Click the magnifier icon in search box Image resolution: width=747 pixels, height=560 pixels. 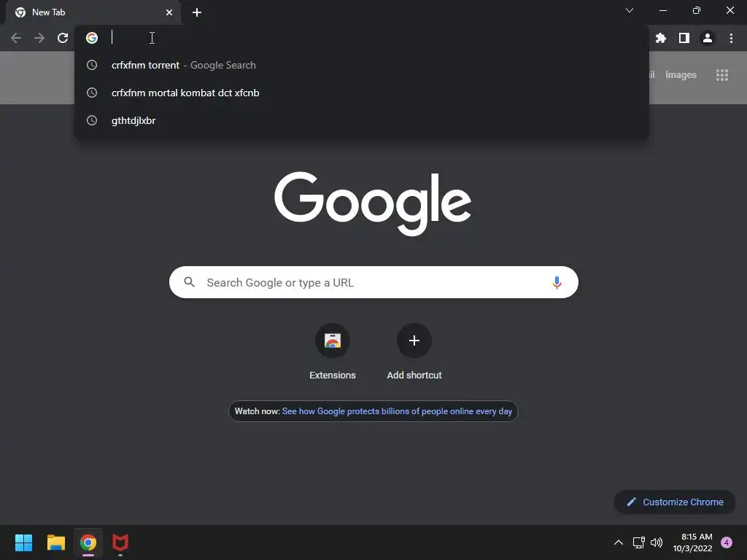coord(189,282)
